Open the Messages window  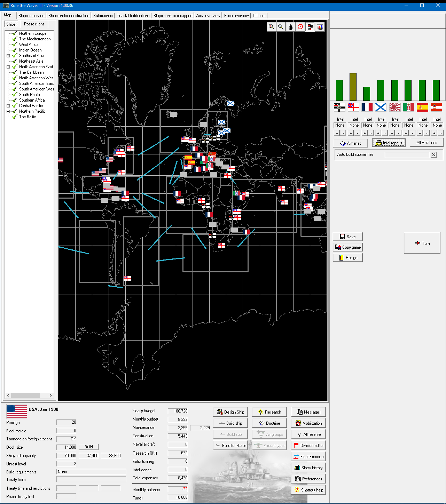[x=308, y=412]
